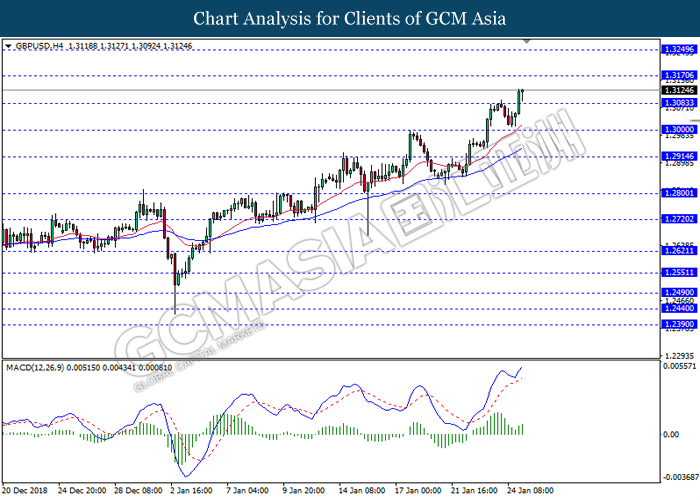Select the 1.26211 price level label

tap(679, 251)
